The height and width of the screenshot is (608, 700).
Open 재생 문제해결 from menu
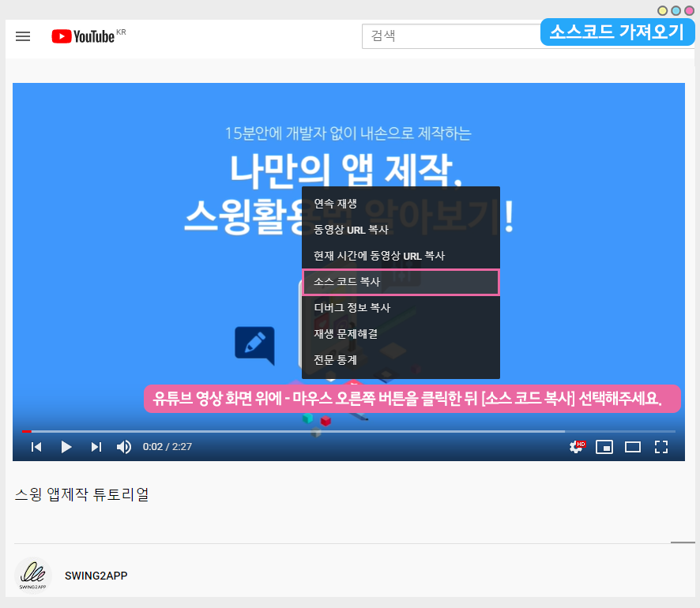tap(345, 334)
